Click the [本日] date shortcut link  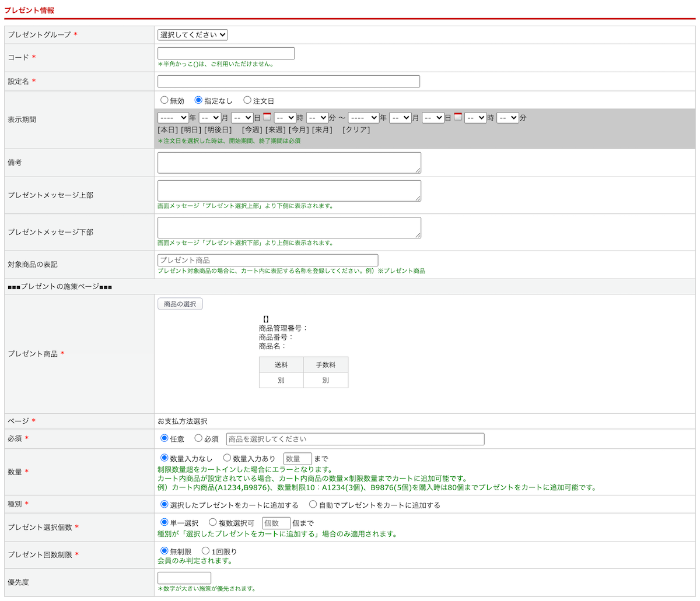(x=167, y=130)
